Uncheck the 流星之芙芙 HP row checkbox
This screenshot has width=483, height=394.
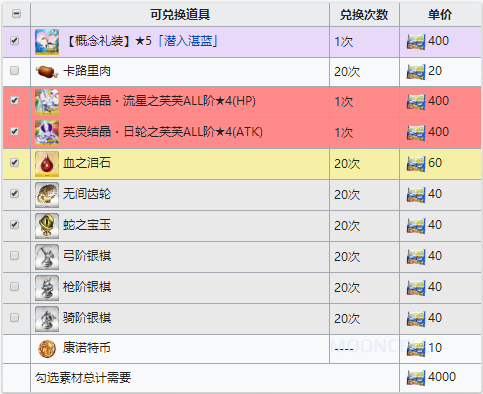[14, 100]
